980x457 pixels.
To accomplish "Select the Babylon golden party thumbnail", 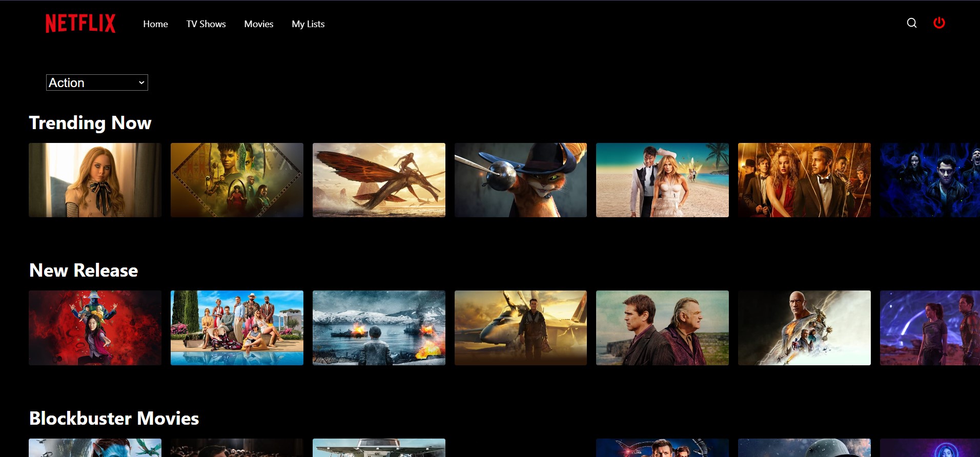I will (x=804, y=180).
